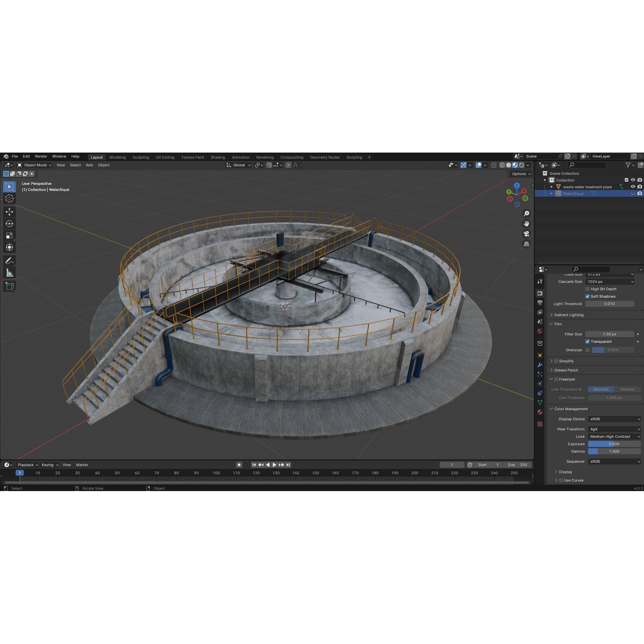Hide the waste water treatment plant object
The width and height of the screenshot is (644, 644).
tap(633, 187)
